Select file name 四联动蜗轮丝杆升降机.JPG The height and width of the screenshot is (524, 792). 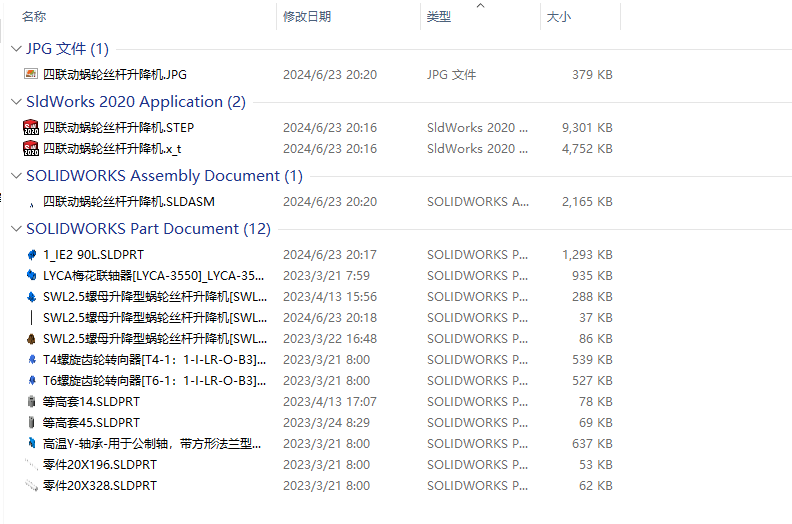(115, 74)
